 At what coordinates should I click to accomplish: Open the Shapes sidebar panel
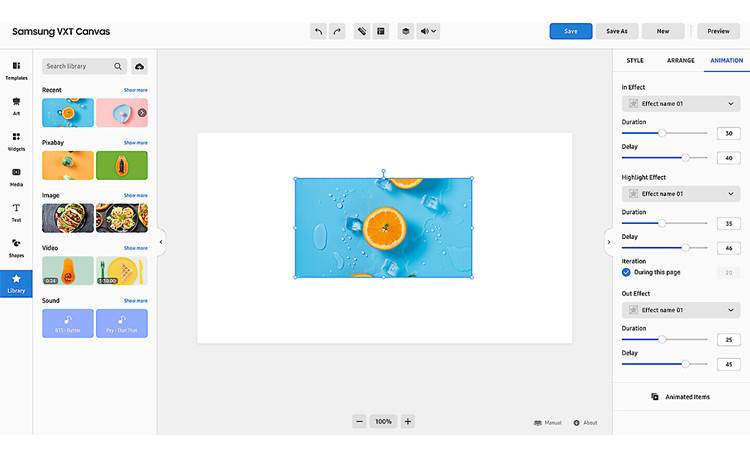(x=16, y=246)
